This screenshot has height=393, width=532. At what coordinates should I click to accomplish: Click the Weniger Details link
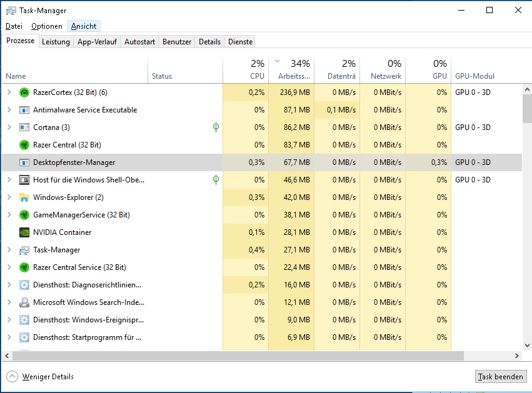pos(48,376)
